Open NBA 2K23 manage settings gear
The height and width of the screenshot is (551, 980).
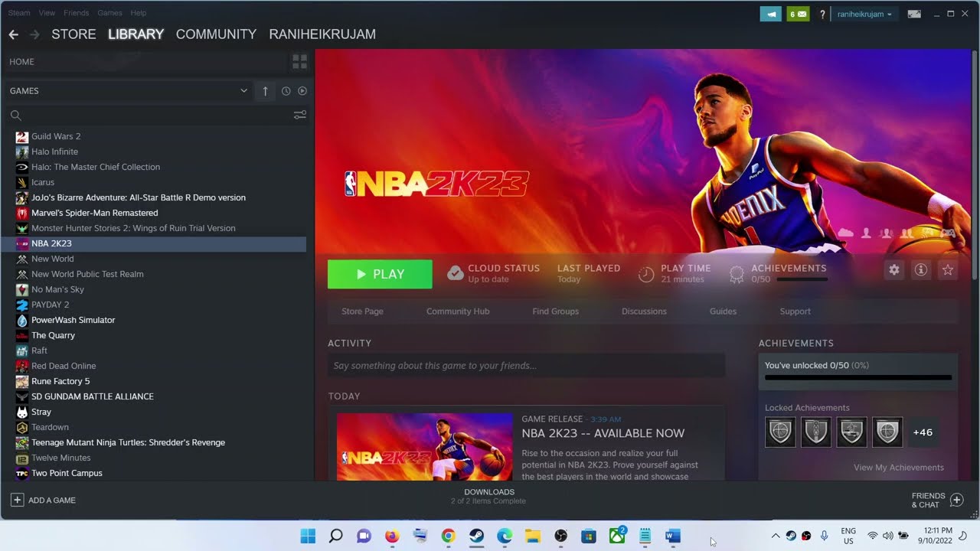coord(894,270)
